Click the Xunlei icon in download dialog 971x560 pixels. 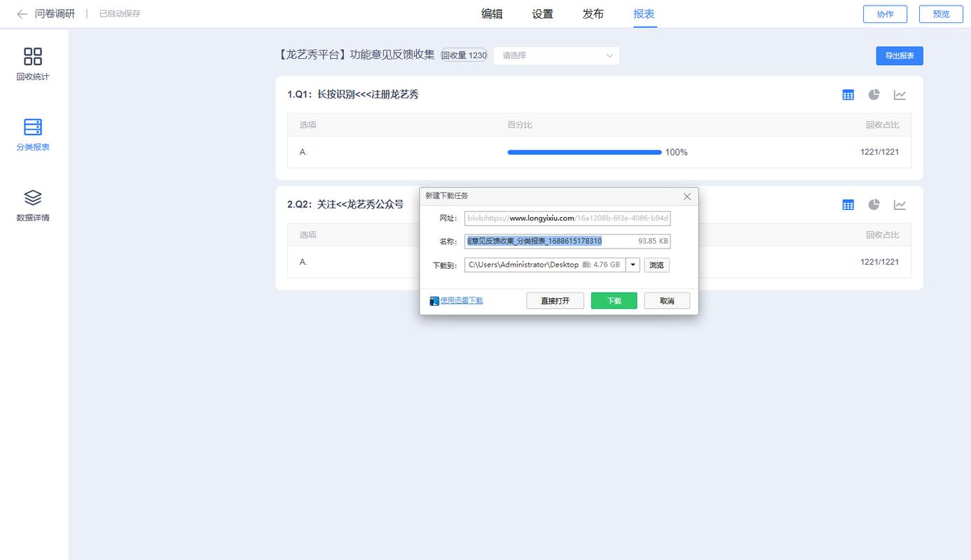point(434,301)
